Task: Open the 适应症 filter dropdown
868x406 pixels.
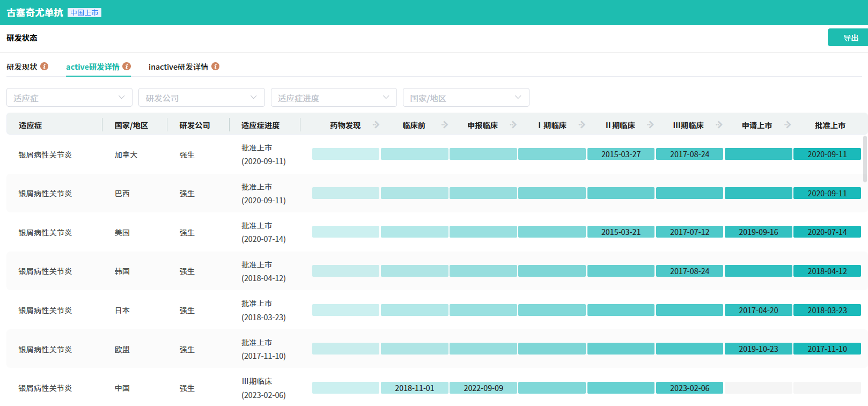Action: click(x=69, y=98)
